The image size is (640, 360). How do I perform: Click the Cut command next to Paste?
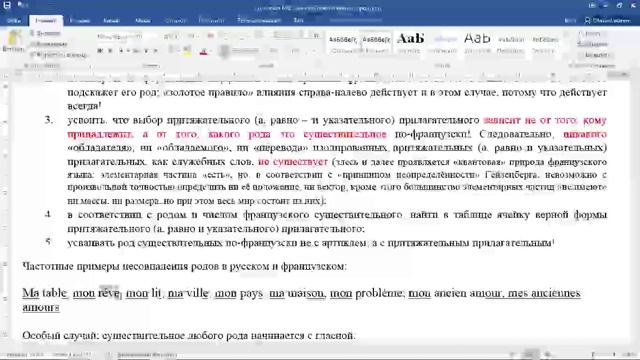coord(47,34)
